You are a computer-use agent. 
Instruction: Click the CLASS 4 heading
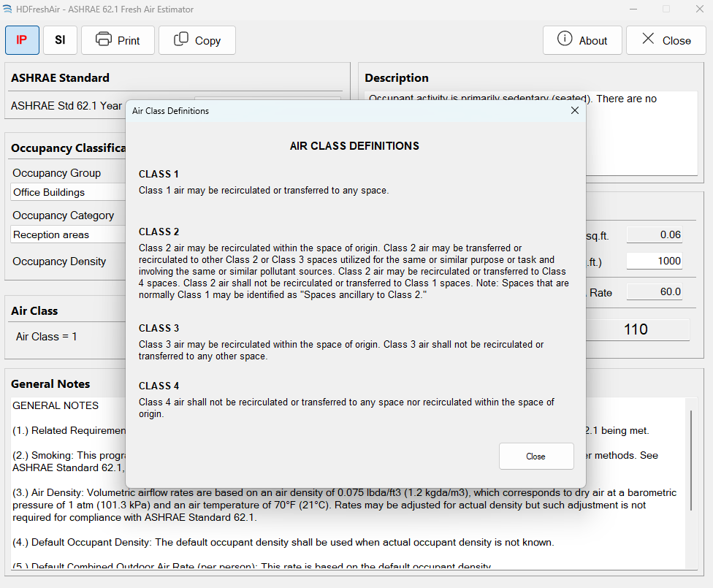[159, 386]
